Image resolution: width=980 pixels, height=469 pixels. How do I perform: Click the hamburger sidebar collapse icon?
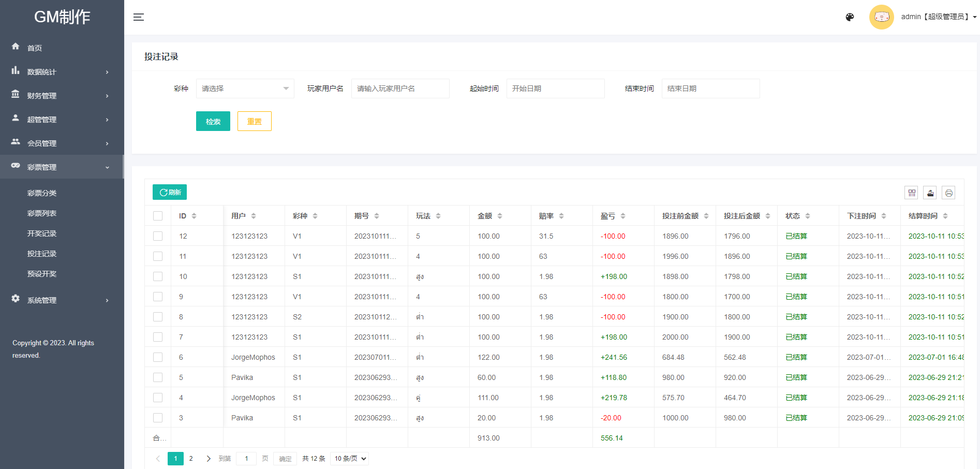click(139, 17)
